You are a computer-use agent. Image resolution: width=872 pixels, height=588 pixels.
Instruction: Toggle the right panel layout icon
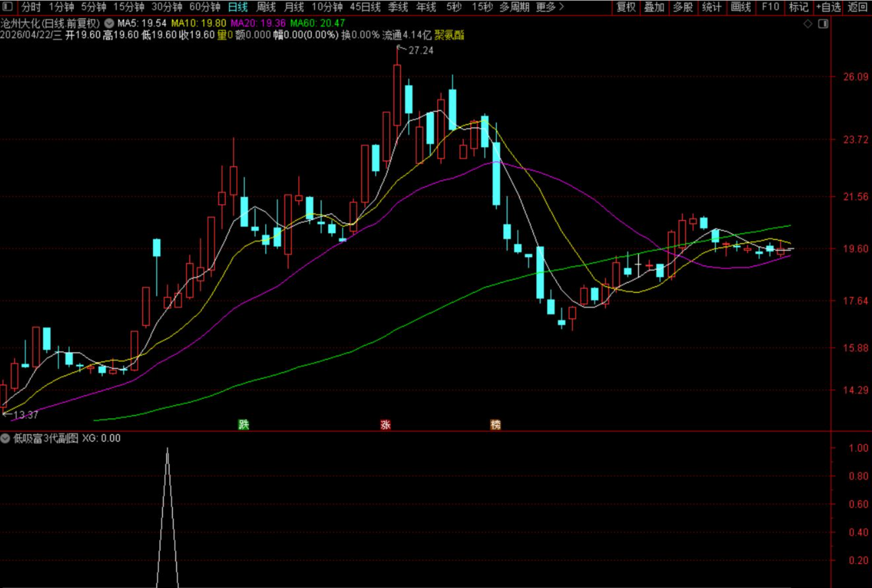click(823, 24)
